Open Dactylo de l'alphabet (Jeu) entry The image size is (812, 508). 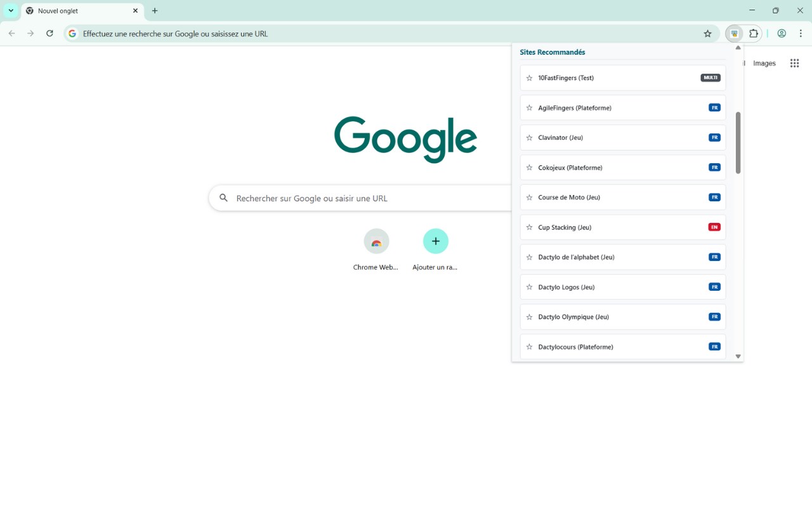[622, 257]
